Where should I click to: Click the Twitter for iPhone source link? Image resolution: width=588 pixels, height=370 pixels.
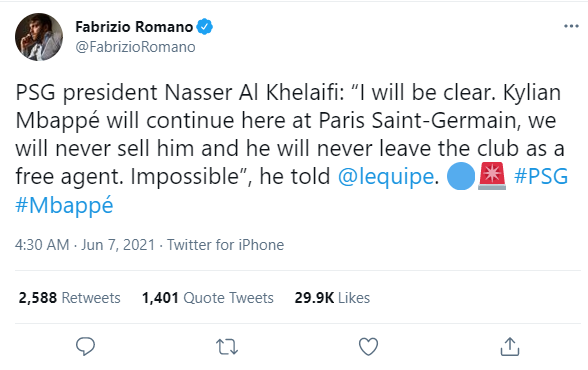click(x=225, y=245)
